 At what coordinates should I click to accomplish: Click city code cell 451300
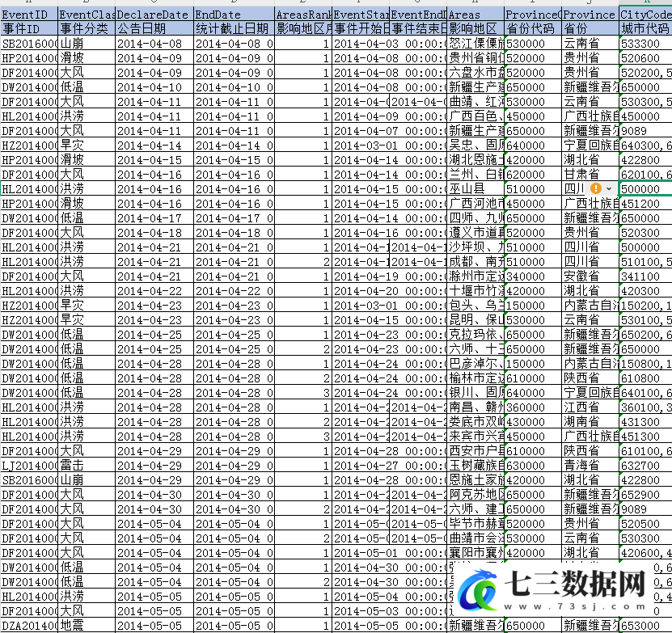645,437
